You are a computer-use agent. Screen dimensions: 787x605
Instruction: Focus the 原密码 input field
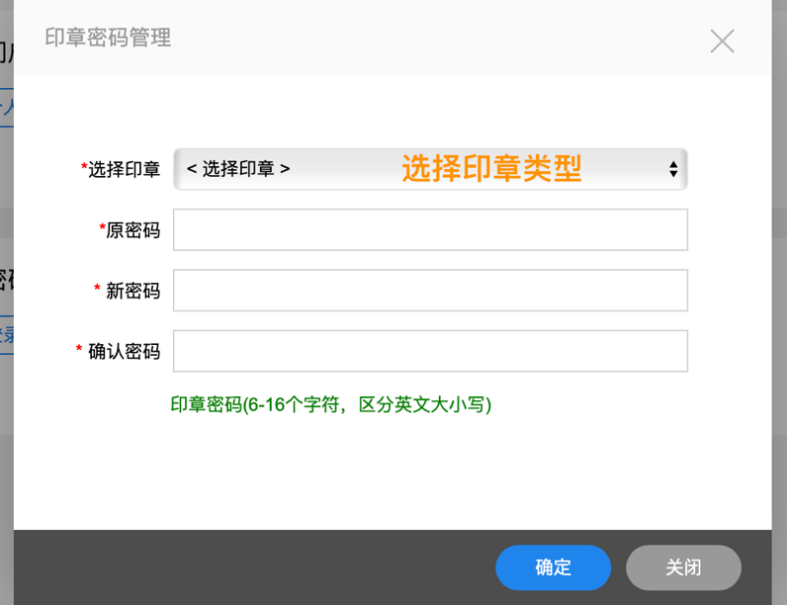[430, 230]
